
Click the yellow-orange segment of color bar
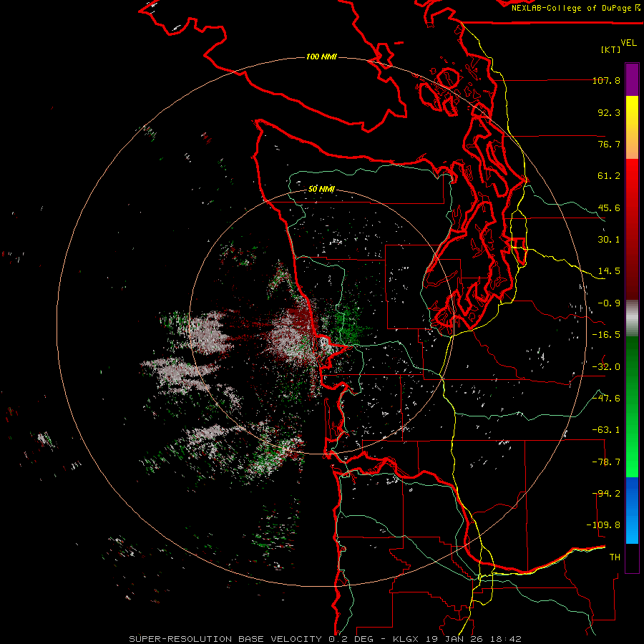tap(632, 127)
